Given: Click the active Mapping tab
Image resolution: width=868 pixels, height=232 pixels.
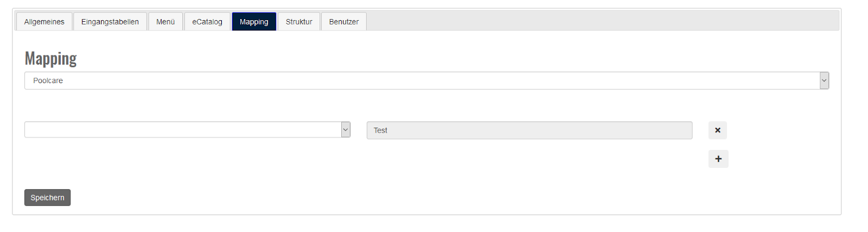Looking at the screenshot, I should tap(254, 22).
